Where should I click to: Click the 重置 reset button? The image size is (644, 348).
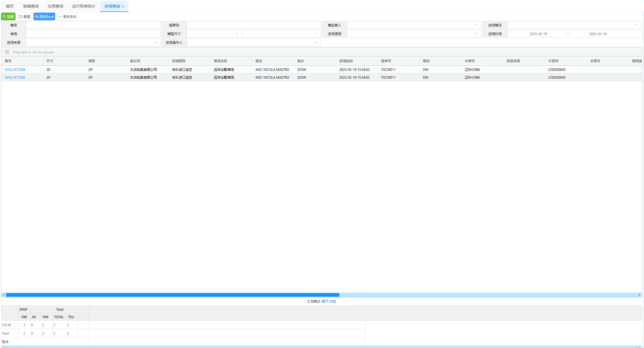pos(25,17)
